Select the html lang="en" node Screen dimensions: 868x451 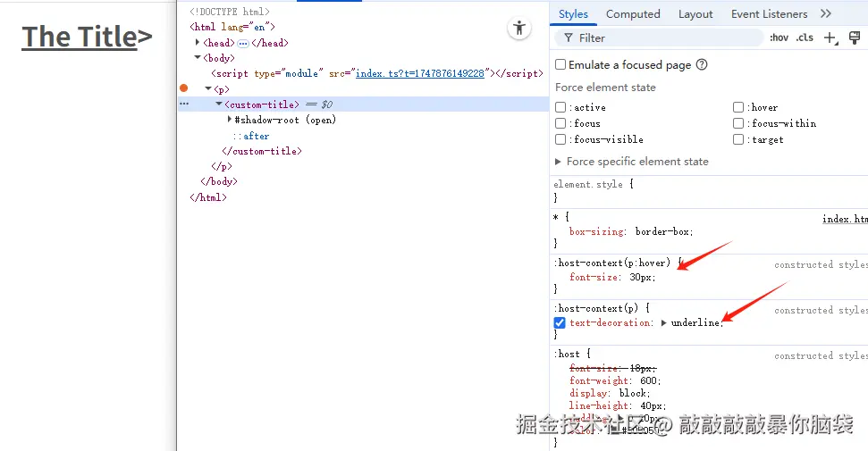[232, 27]
